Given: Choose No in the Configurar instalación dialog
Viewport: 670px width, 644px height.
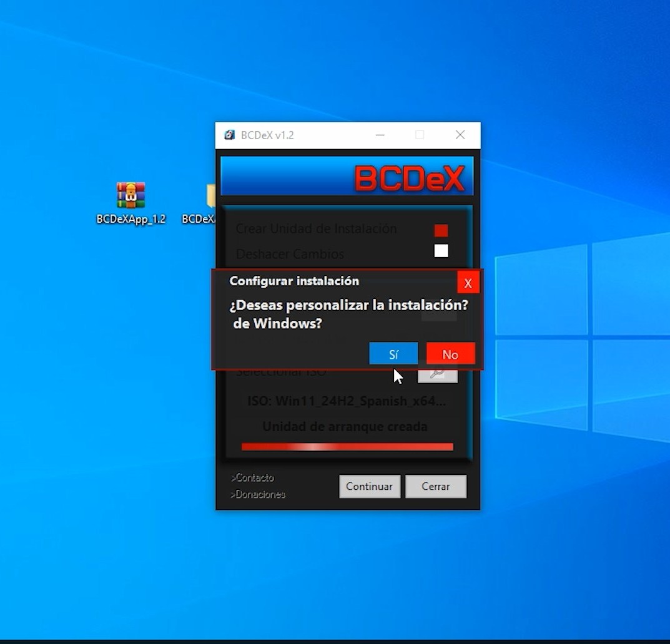Looking at the screenshot, I should 450,353.
